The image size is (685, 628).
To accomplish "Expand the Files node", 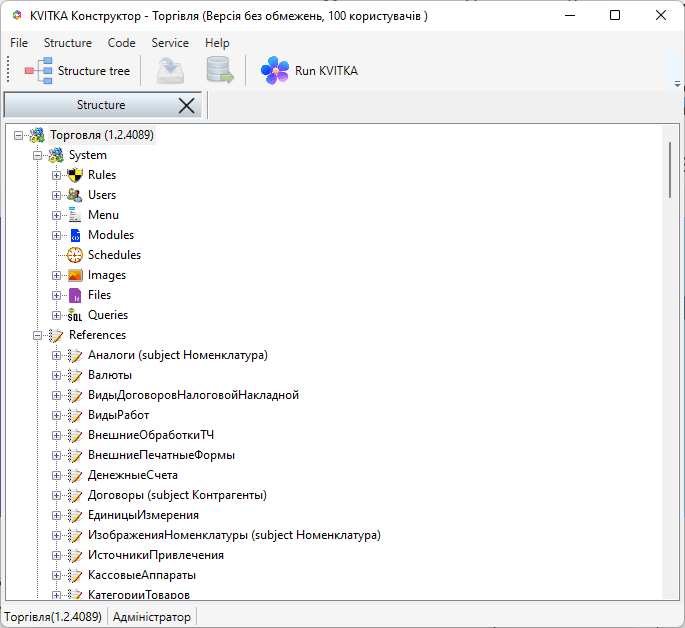I will tap(56, 296).
